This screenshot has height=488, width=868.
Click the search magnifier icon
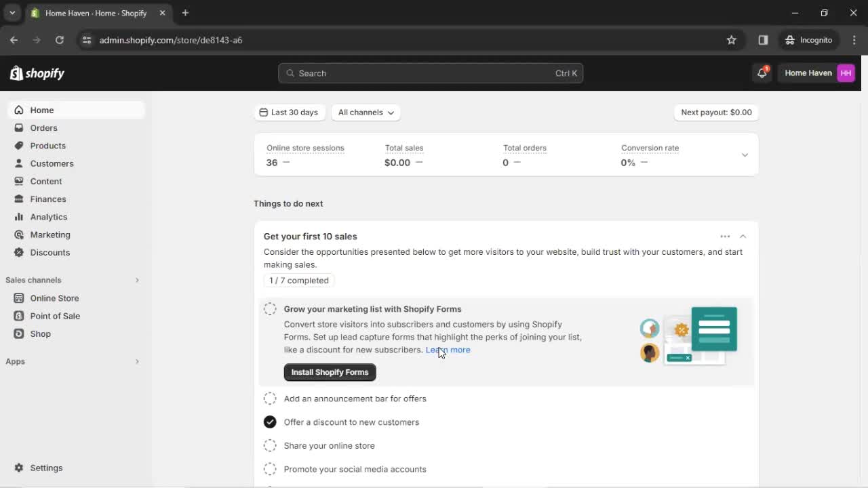pos(290,73)
